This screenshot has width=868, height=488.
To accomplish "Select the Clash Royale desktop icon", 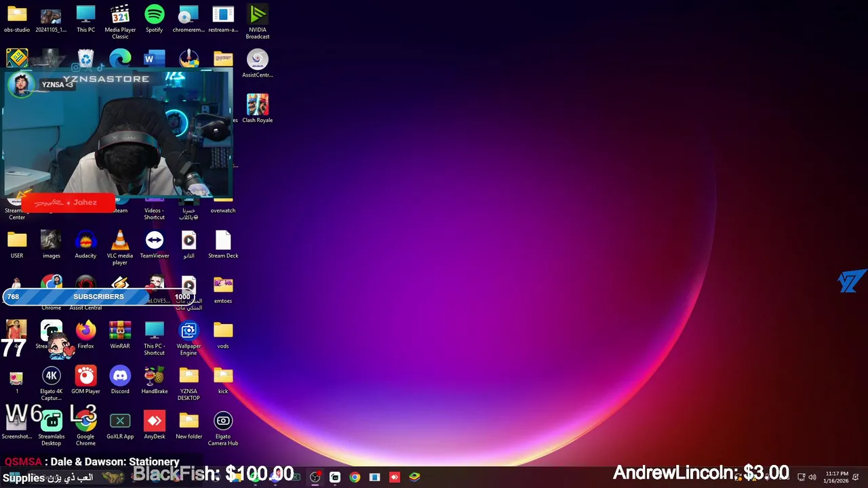I will tap(257, 108).
